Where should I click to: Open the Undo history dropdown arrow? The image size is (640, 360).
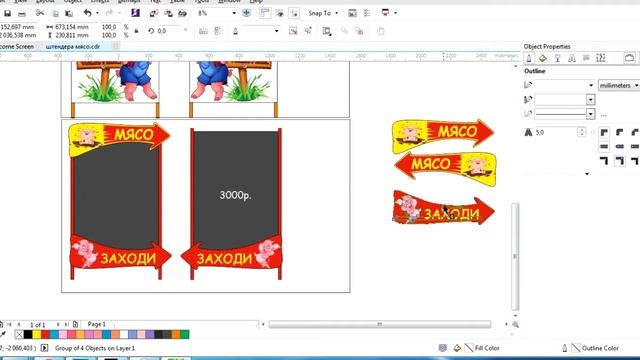pyautogui.click(x=97, y=13)
